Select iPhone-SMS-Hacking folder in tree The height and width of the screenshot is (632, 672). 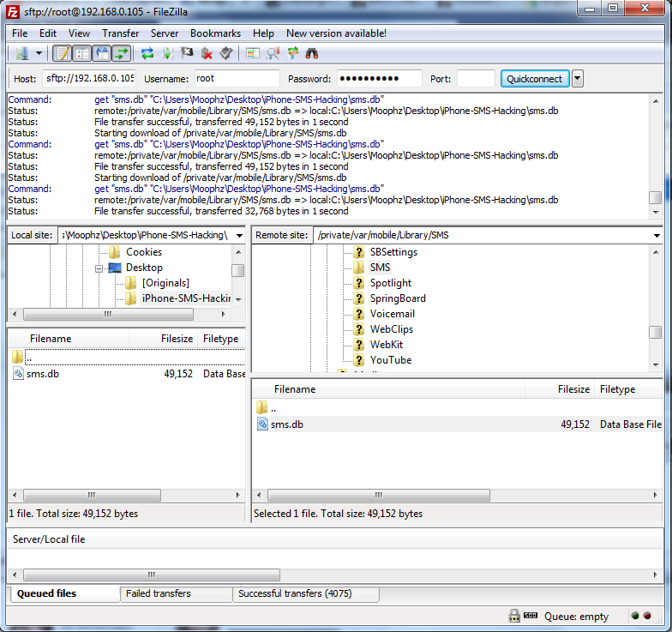(186, 298)
